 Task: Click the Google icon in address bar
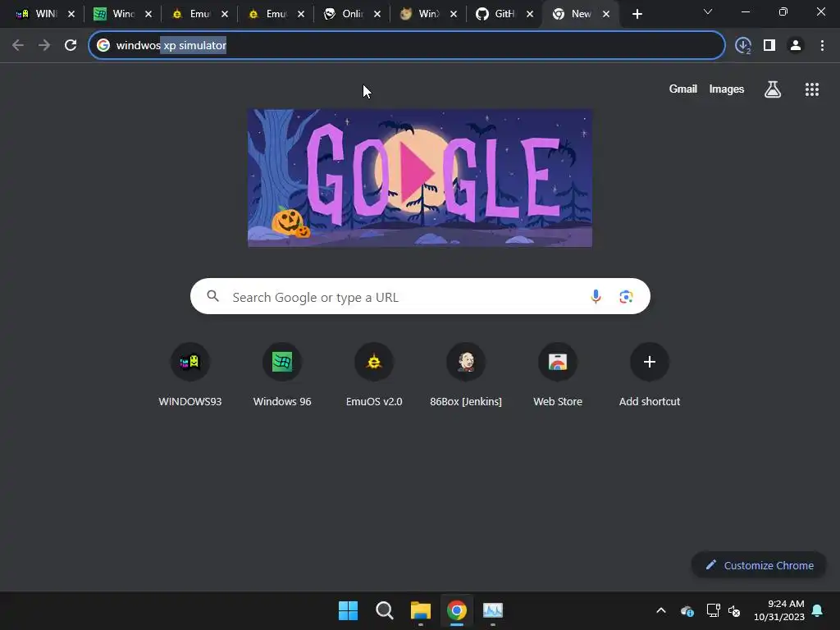coord(103,46)
